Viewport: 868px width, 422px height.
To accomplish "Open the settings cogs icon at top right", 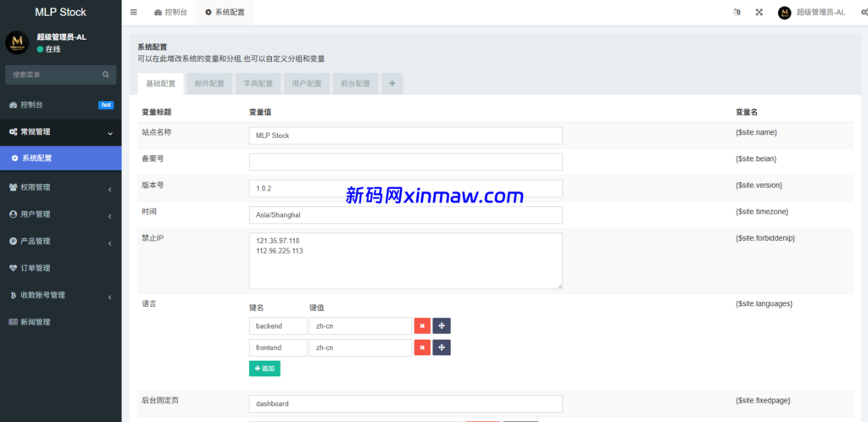I will 864,13.
